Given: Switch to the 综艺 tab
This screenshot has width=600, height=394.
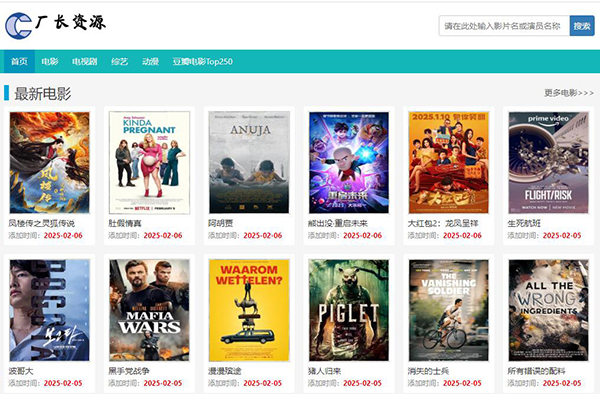Looking at the screenshot, I should [119, 61].
